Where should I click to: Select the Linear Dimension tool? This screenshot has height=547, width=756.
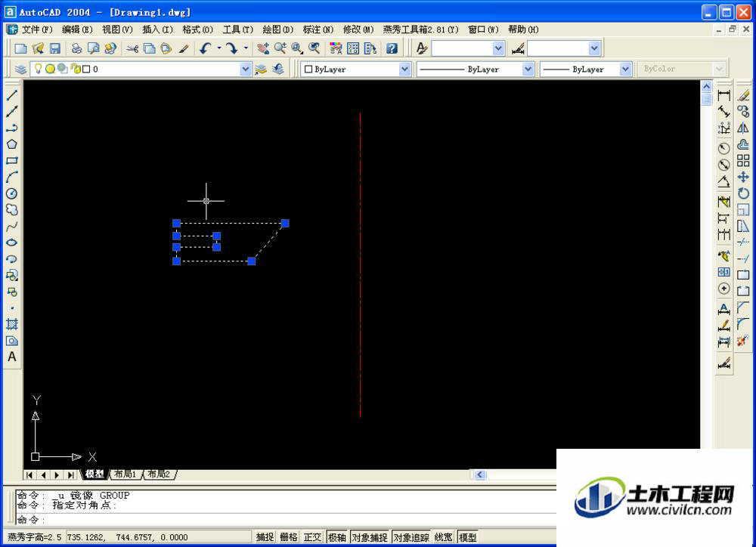point(723,95)
